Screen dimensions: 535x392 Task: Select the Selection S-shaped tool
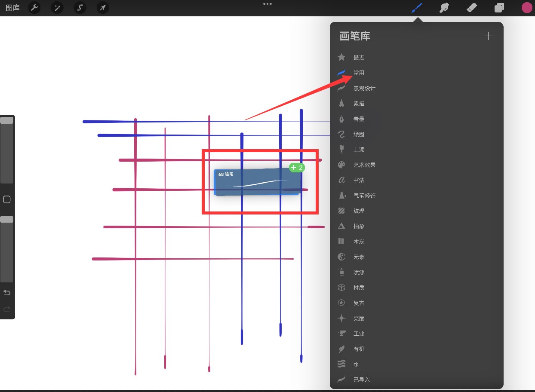[80, 8]
